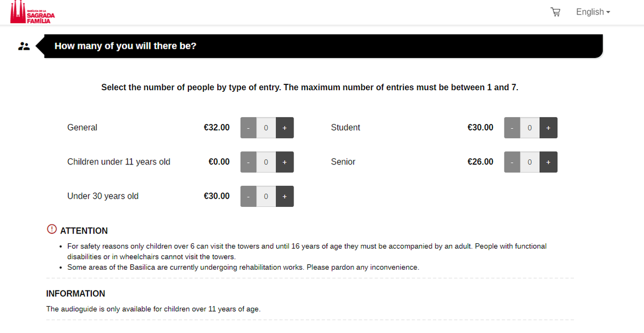
Task: Click the red attention warning icon
Action: pyautogui.click(x=52, y=229)
